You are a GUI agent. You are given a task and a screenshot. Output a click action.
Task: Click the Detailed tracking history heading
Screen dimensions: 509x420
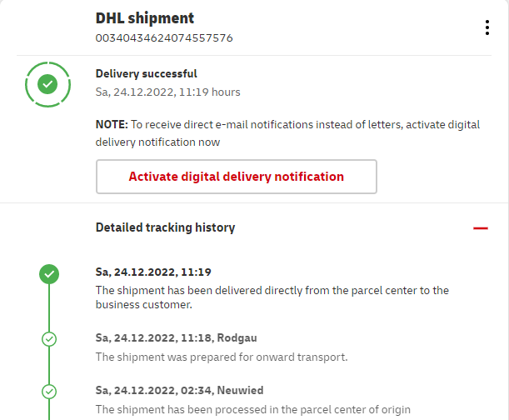coord(165,227)
